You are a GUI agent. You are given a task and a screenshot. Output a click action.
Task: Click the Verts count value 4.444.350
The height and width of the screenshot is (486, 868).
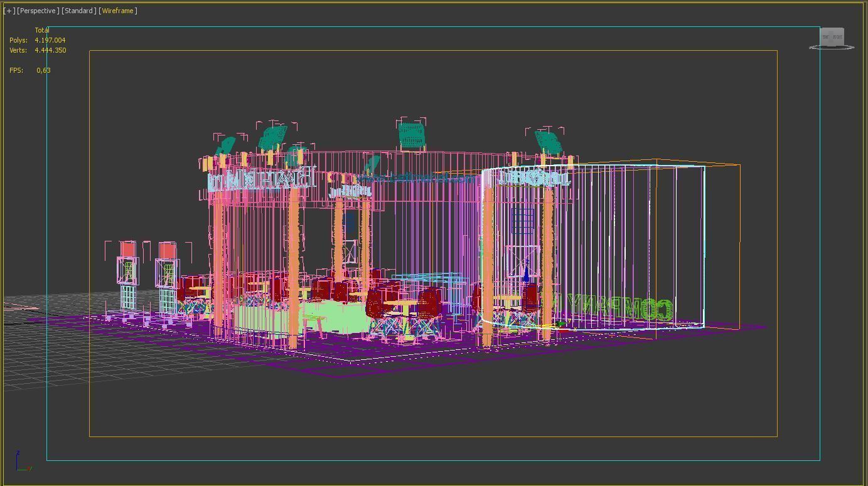[x=50, y=50]
